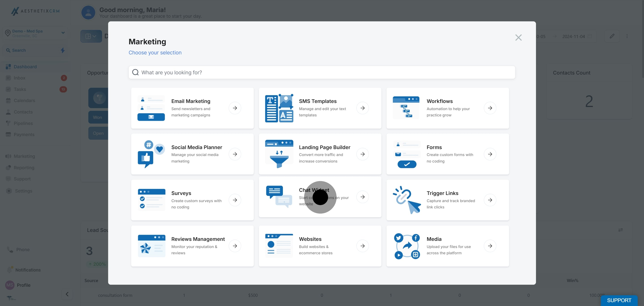Click the Media sharing icons graphic
Image resolution: width=644 pixels, height=306 pixels.
tap(407, 246)
